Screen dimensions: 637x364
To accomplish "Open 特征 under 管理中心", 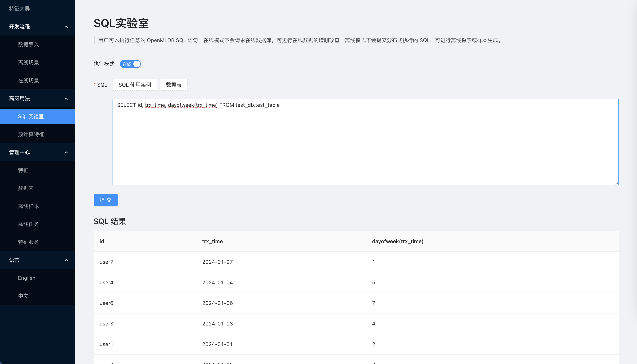I will pos(37,170).
